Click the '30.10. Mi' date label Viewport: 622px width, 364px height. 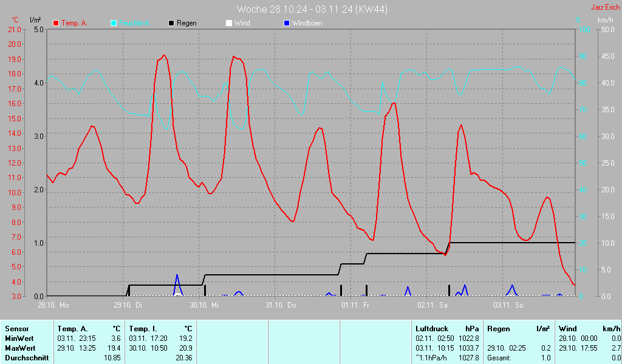(x=204, y=305)
